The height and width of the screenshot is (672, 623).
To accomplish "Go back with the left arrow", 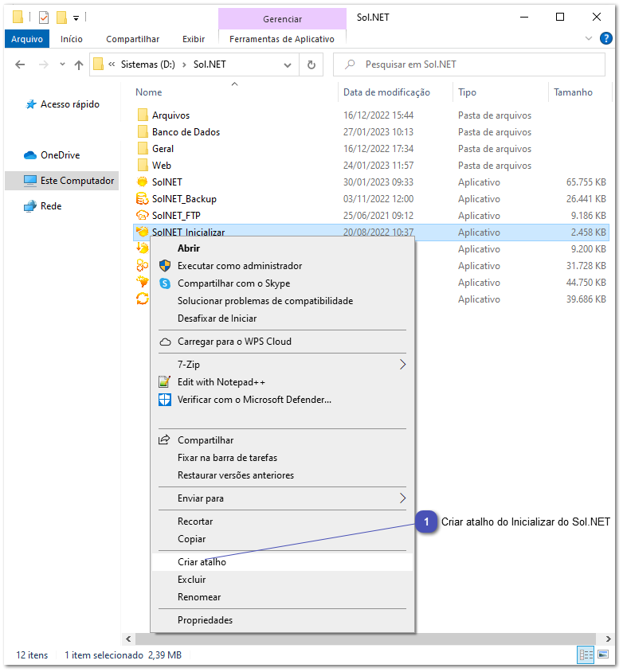I will tap(20, 64).
